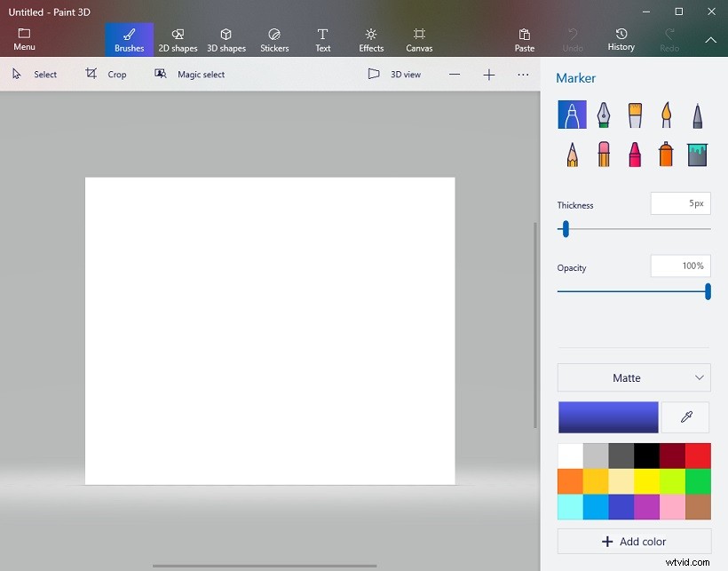This screenshot has width=728, height=571.
Task: Switch to the Stickers tab
Action: tap(273, 37)
